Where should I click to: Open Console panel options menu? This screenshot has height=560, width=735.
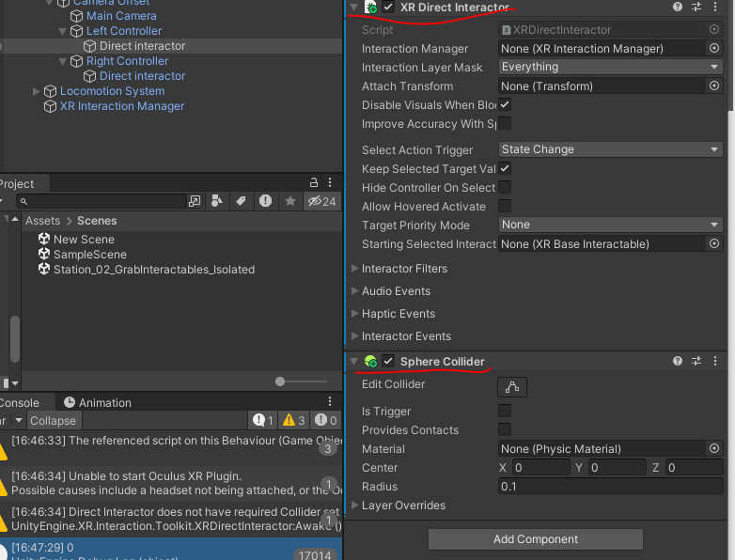point(330,401)
